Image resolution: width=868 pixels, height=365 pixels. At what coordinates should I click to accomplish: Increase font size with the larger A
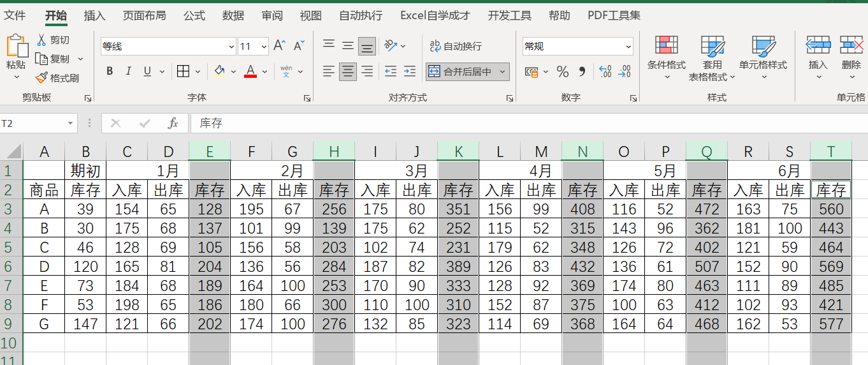click(x=279, y=46)
